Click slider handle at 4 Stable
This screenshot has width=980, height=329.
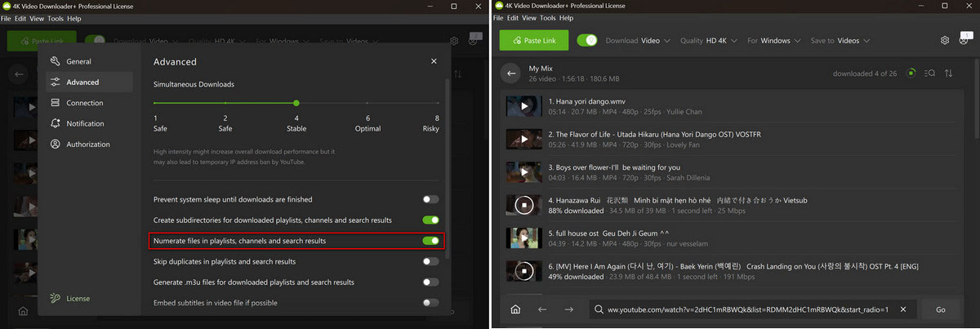point(296,103)
